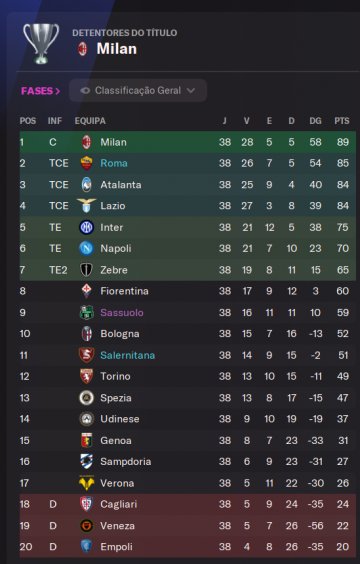Click the Genoa club badge
The height and width of the screenshot is (564, 360).
click(86, 440)
